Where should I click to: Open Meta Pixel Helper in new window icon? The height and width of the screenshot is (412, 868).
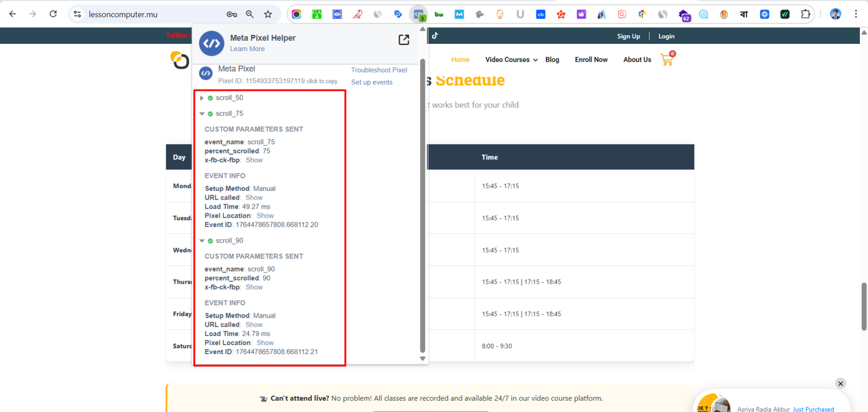pos(404,40)
